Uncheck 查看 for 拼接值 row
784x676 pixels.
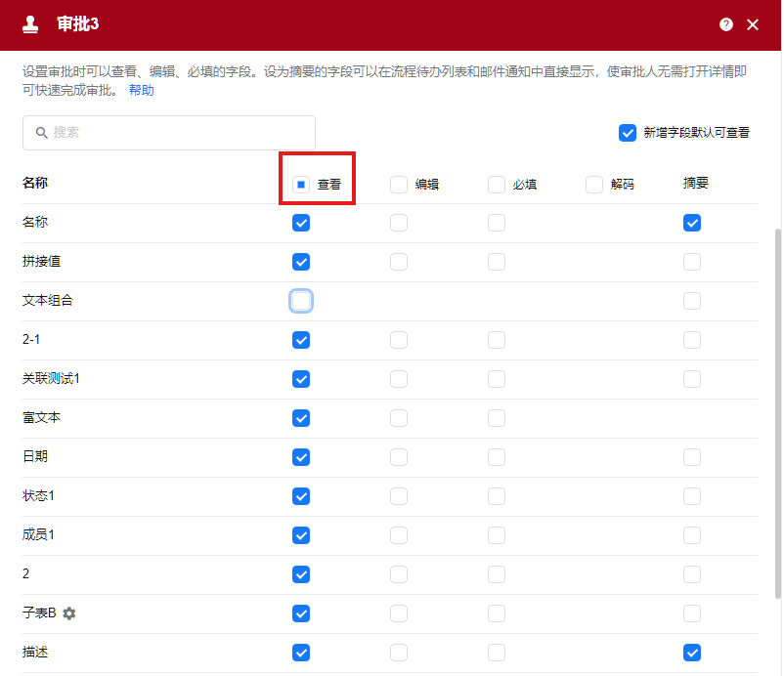[301, 262]
